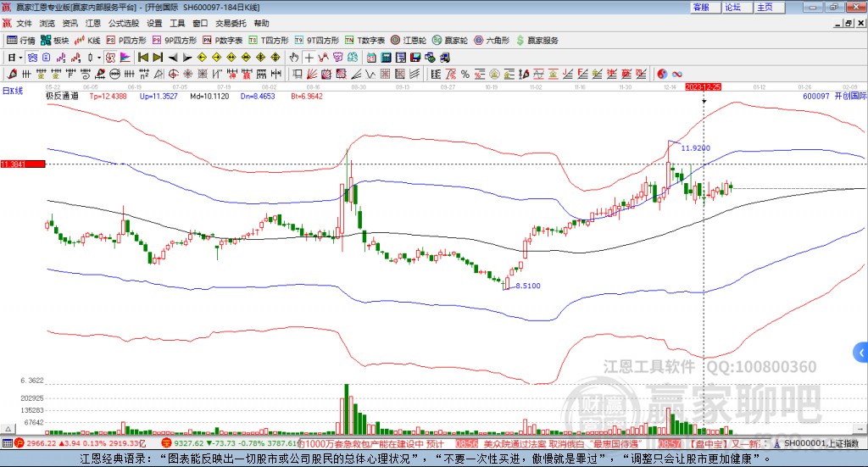The width and height of the screenshot is (868, 467).
Task: Expand the 日 period dropdown
Action: pyautogui.click(x=20, y=58)
